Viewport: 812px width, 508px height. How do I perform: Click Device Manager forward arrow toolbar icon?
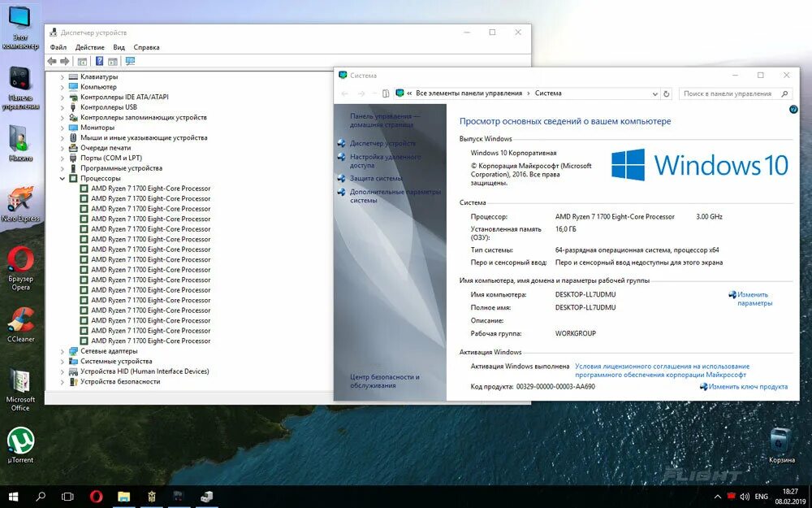click(x=65, y=61)
